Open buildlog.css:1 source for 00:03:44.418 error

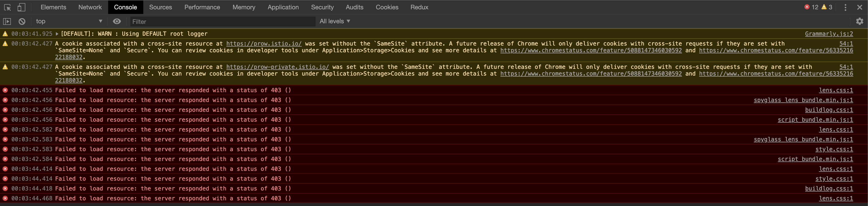click(829, 188)
